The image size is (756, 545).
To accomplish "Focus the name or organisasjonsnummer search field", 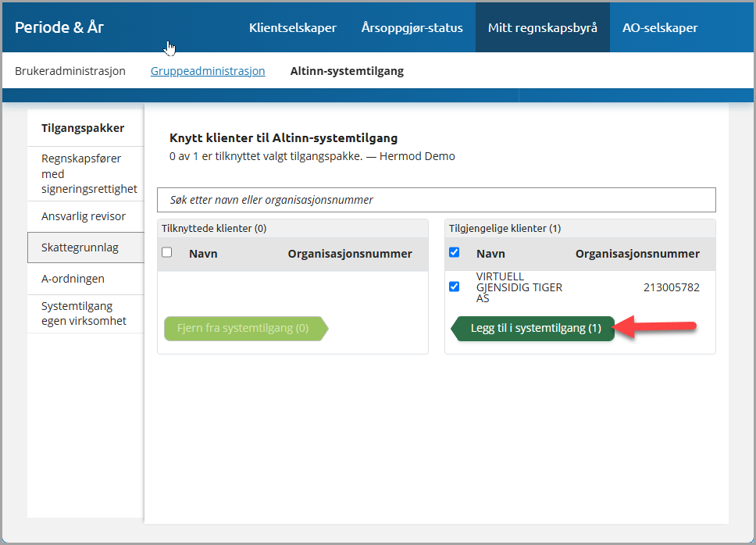I will 437,200.
